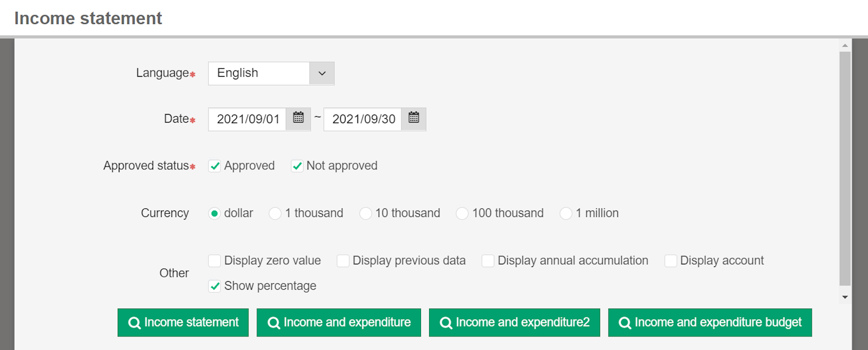This screenshot has width=868, height=350.
Task: Switch currency unit to 1 million
Action: pyautogui.click(x=566, y=213)
